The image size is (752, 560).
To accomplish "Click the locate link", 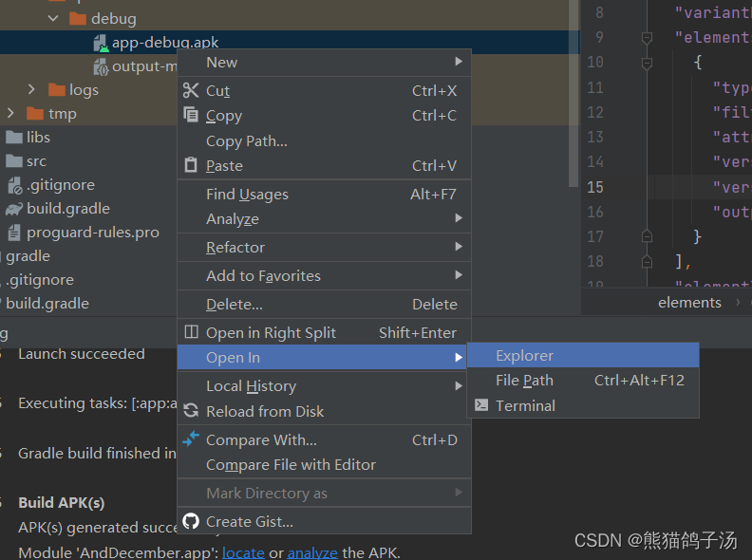I will 243,552.
